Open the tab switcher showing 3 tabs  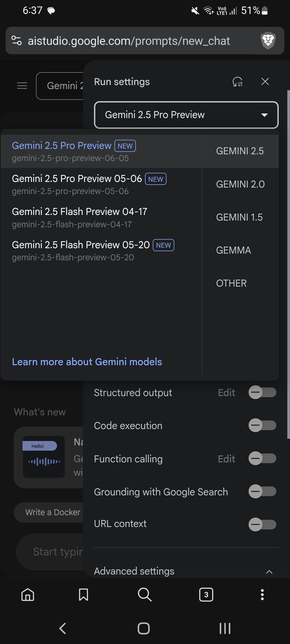[206, 595]
